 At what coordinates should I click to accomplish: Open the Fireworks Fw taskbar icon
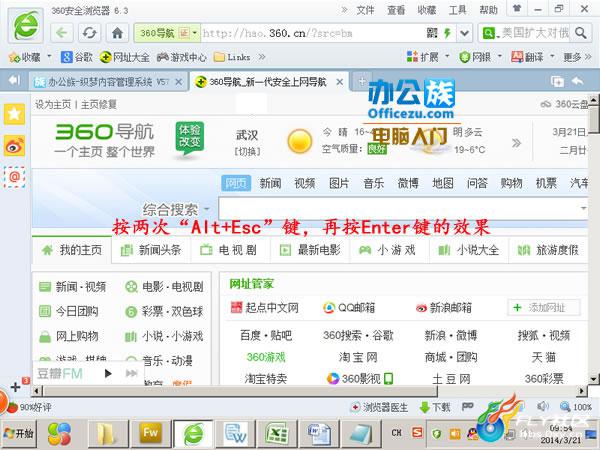(x=150, y=433)
